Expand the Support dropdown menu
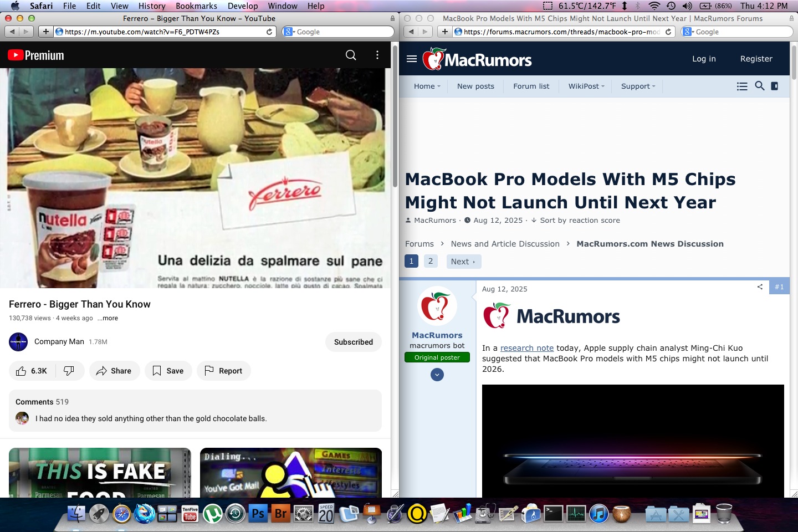 [x=638, y=86]
